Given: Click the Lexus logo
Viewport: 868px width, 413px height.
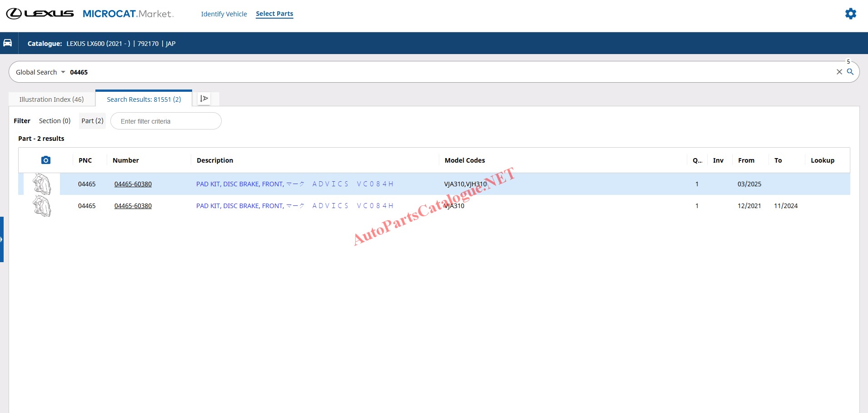Looking at the screenshot, I should (x=40, y=14).
